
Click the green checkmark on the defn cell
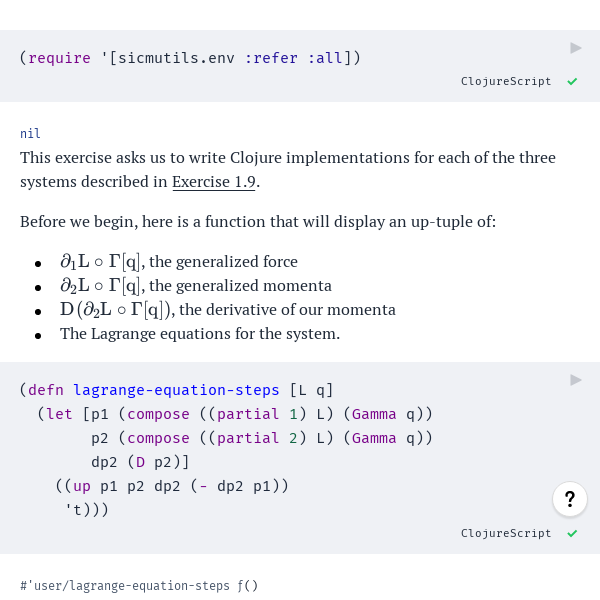tap(572, 533)
